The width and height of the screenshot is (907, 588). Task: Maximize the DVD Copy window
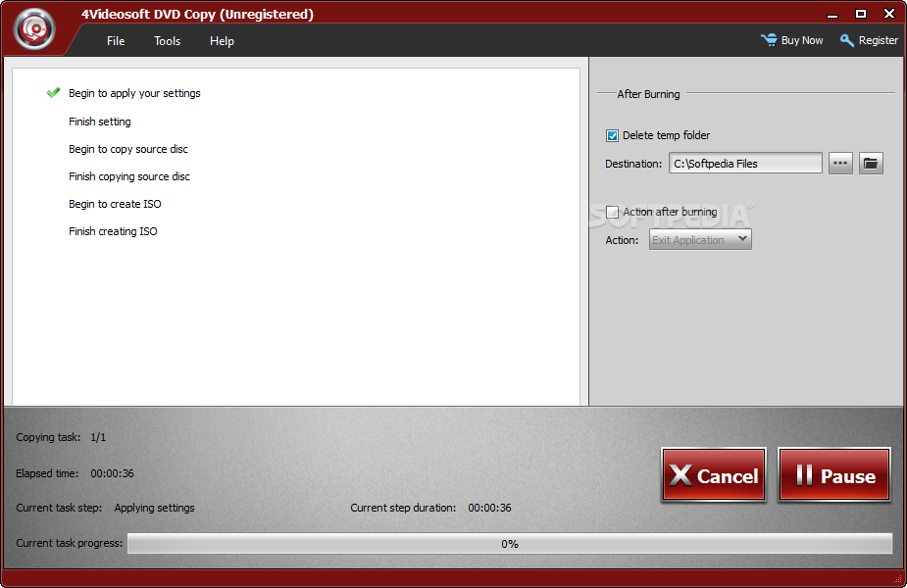pyautogui.click(x=861, y=14)
